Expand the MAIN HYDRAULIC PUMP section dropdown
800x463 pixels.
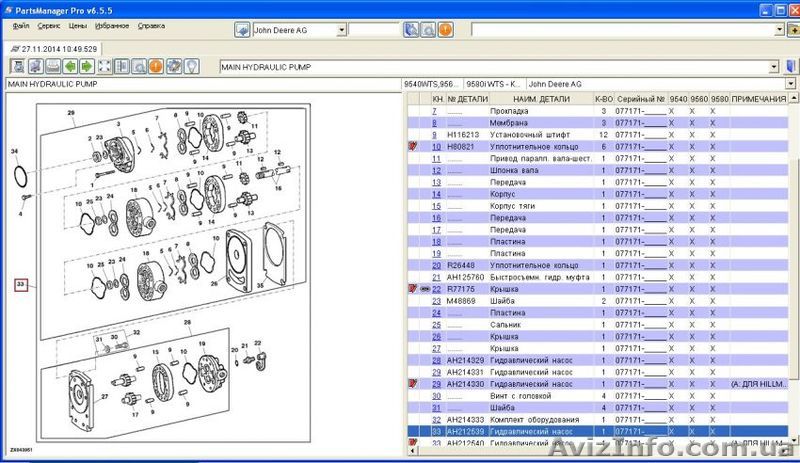point(775,67)
